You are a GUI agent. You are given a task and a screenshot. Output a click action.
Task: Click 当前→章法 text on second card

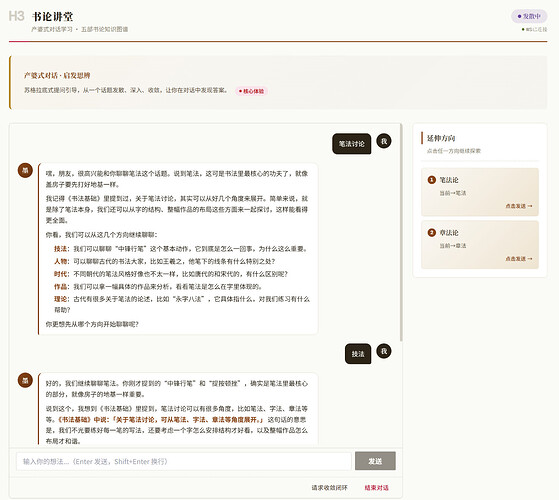pyautogui.click(x=453, y=246)
